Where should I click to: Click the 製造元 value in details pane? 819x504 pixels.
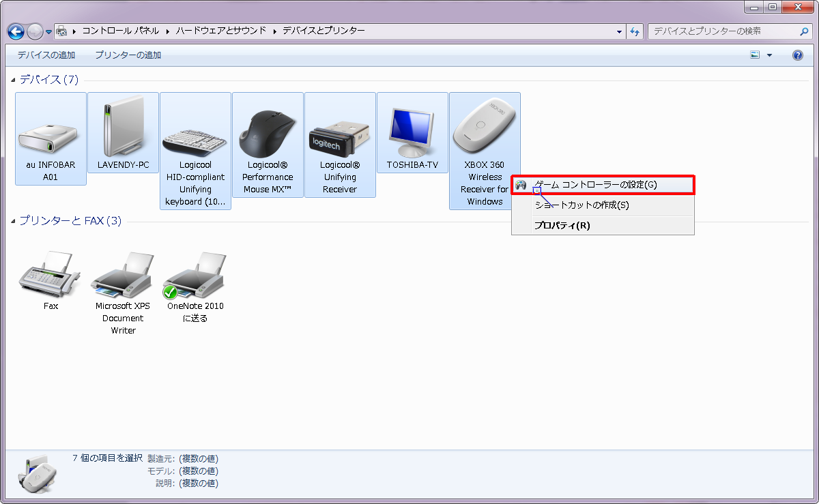click(x=199, y=458)
